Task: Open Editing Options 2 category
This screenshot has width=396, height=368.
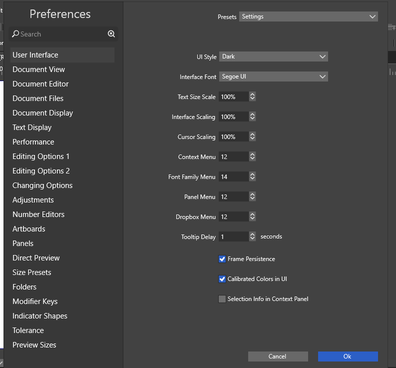Action: tap(41, 171)
